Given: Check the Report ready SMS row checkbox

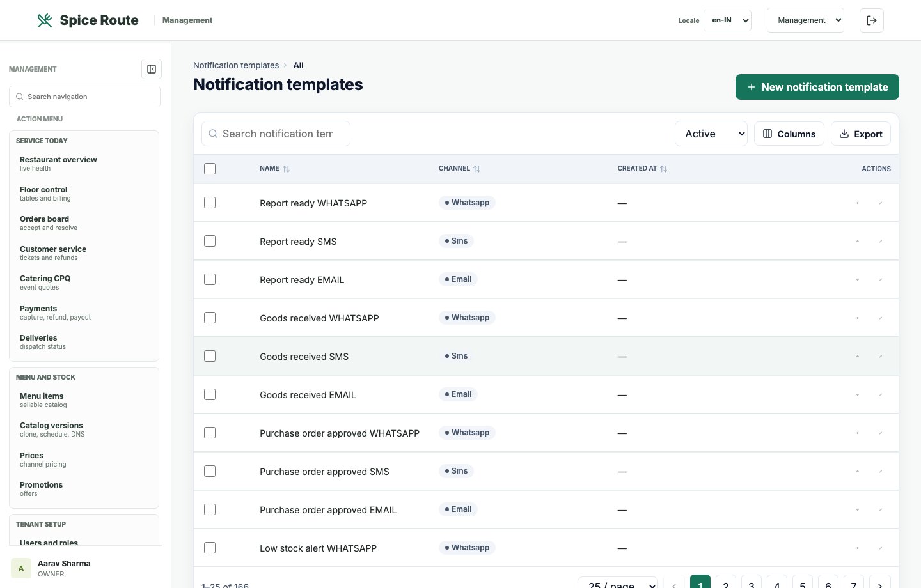Looking at the screenshot, I should pyautogui.click(x=210, y=241).
